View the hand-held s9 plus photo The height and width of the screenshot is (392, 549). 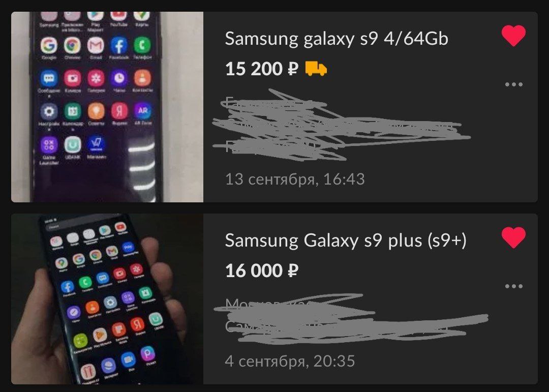pos(107,299)
